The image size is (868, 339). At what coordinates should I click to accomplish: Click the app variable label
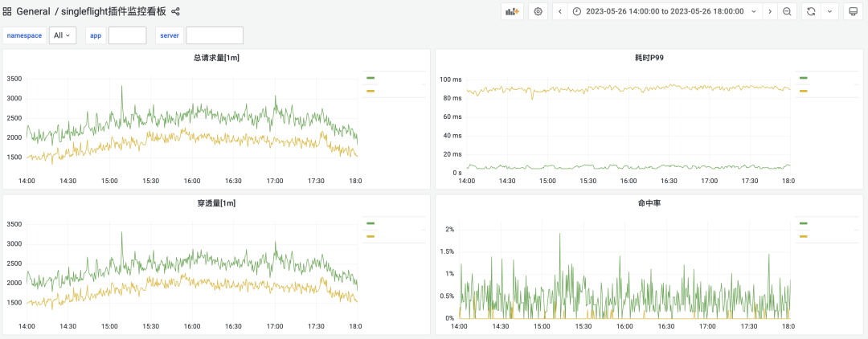[96, 35]
